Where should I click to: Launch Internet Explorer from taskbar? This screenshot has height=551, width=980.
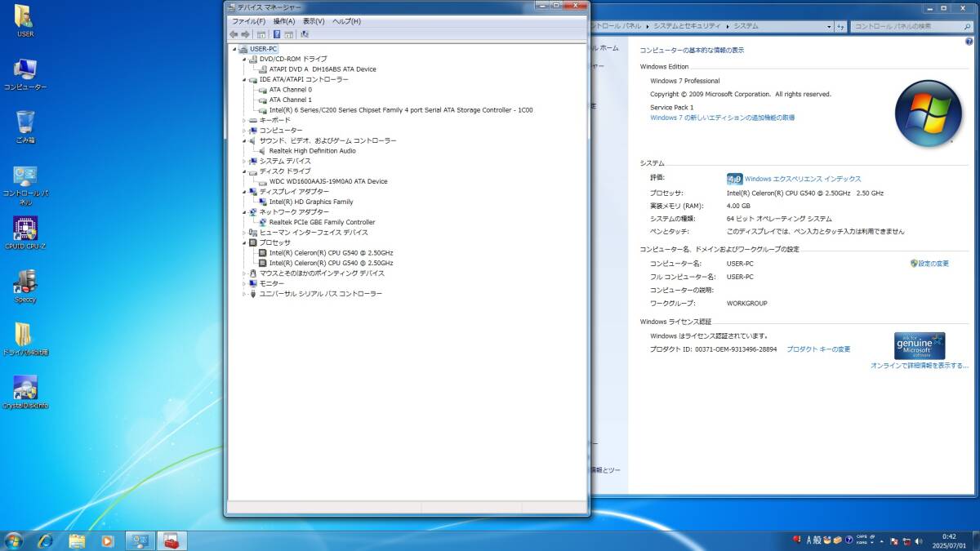(x=46, y=540)
